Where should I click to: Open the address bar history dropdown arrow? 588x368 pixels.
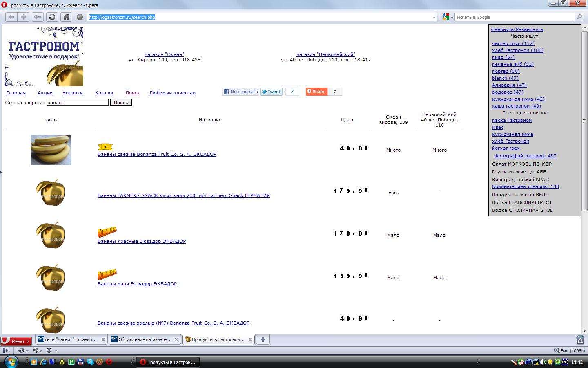[434, 17]
